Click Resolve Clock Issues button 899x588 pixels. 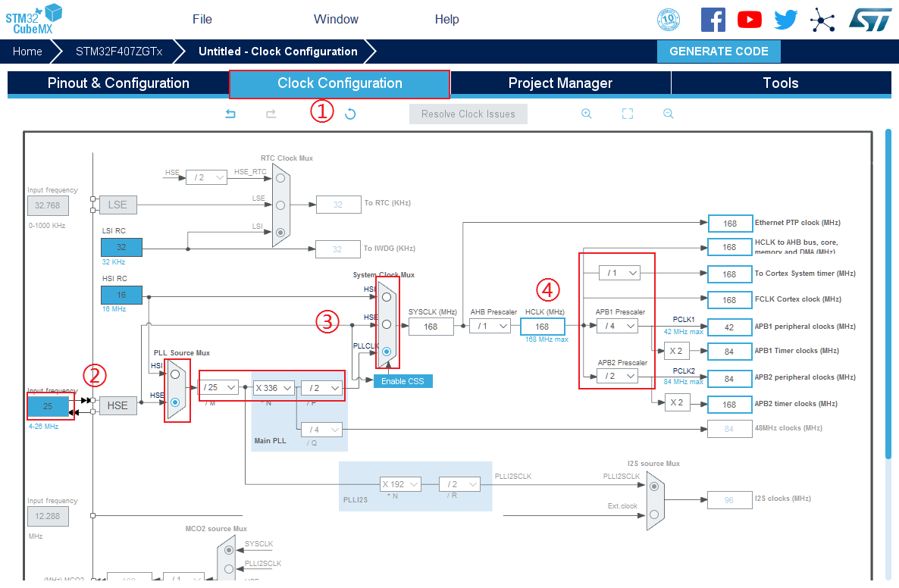[x=468, y=114]
